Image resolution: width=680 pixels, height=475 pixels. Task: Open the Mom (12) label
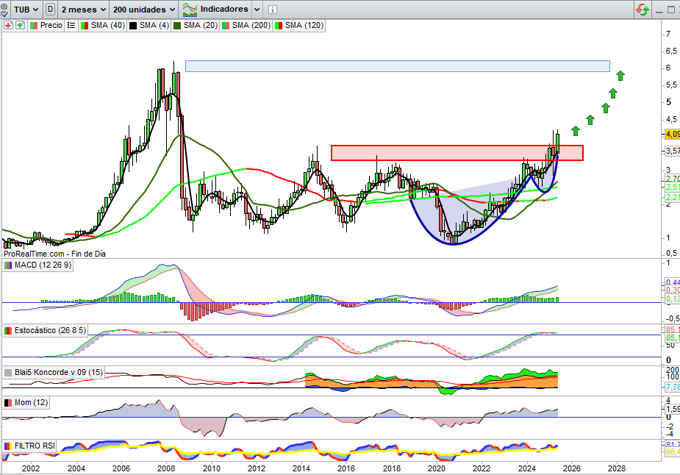(x=31, y=403)
